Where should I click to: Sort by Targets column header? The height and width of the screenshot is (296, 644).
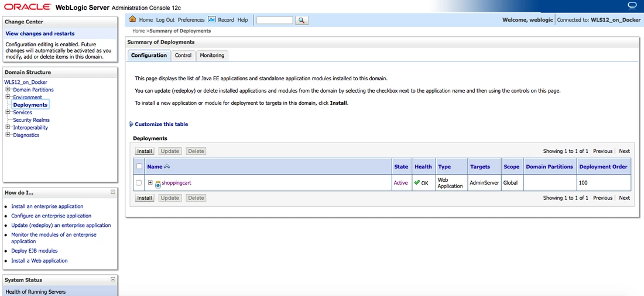480,166
